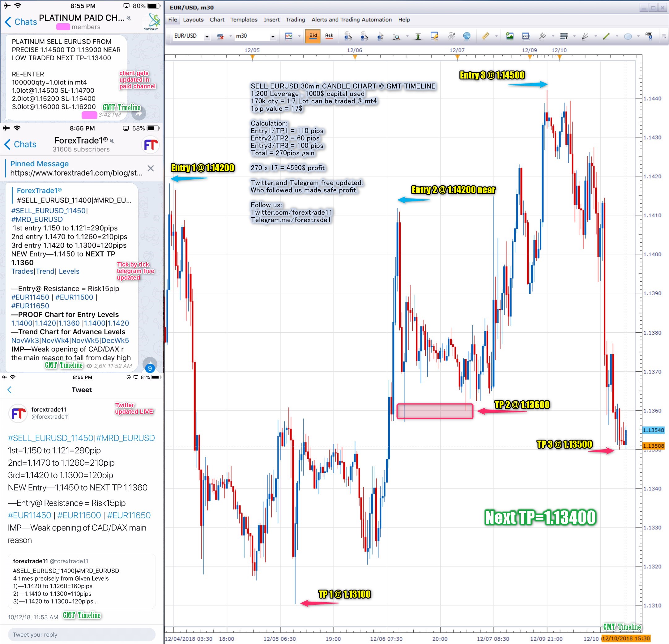Open the Layouts menu
This screenshot has height=644, width=669.
click(193, 20)
